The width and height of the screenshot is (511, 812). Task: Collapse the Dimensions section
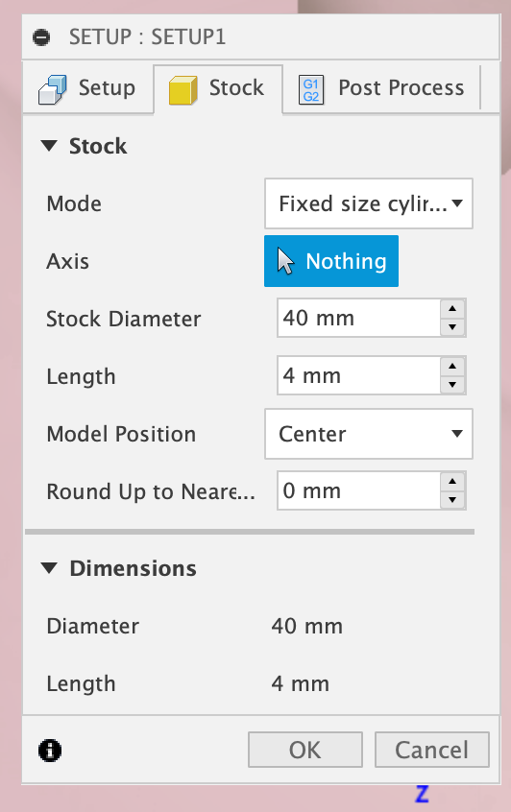pyautogui.click(x=50, y=568)
